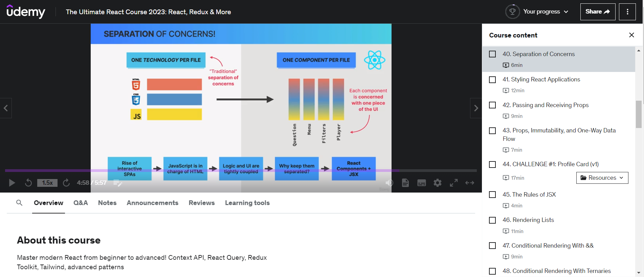
Task: Click the skip forward icon in player
Action: [x=66, y=183]
